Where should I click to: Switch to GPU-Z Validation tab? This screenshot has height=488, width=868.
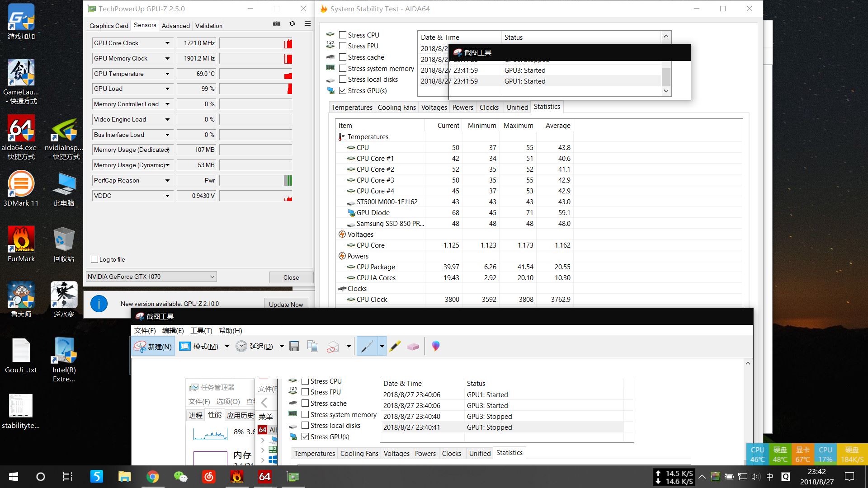(x=208, y=26)
